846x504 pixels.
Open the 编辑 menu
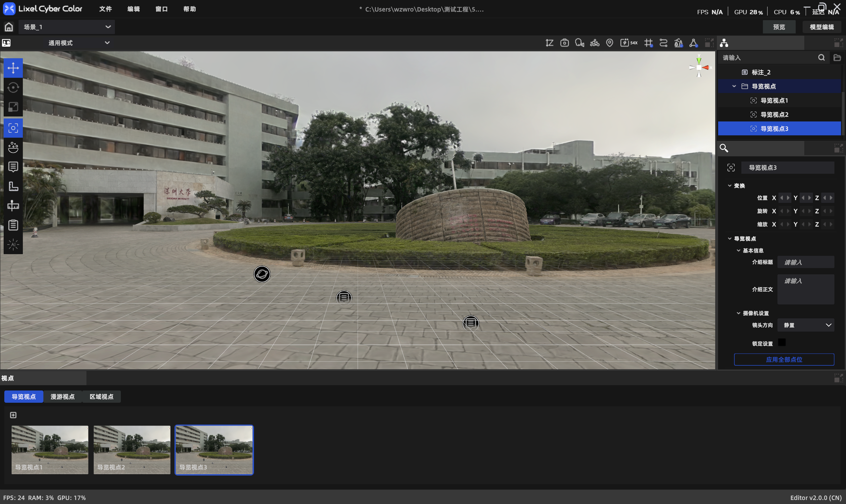(x=133, y=9)
